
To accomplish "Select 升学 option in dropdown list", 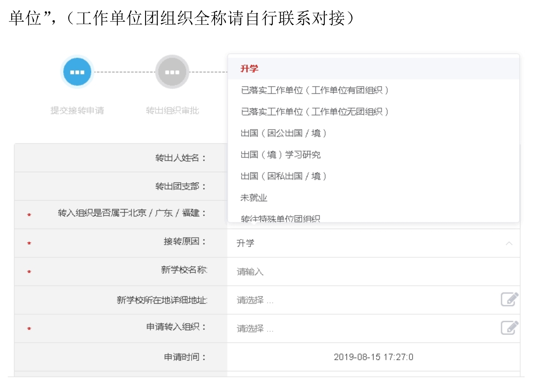I will 249,69.
